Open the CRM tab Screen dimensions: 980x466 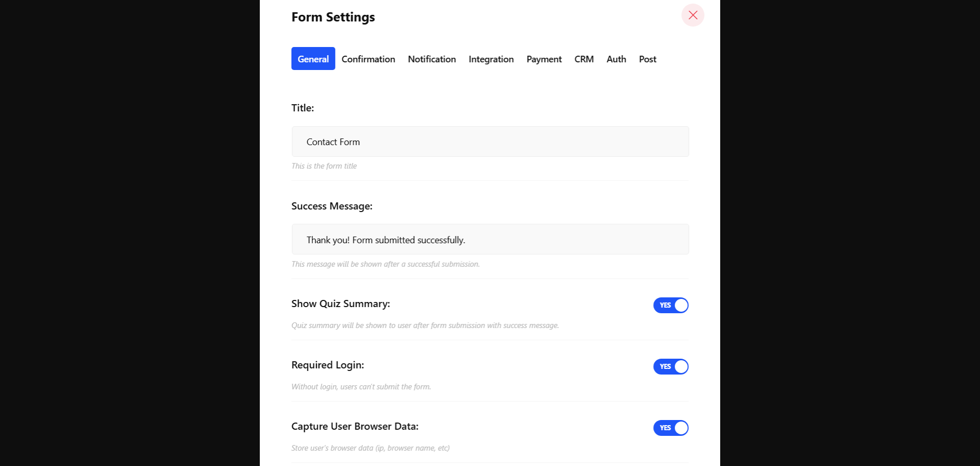pos(584,59)
